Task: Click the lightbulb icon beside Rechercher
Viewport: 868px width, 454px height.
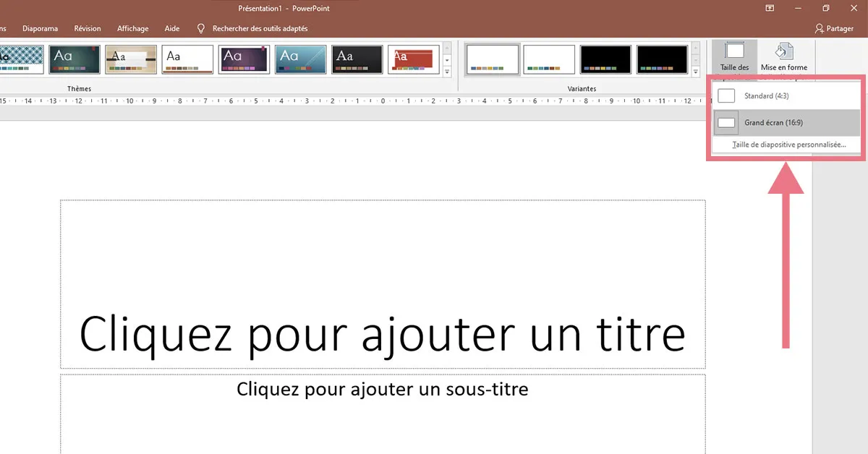Action: (201, 29)
